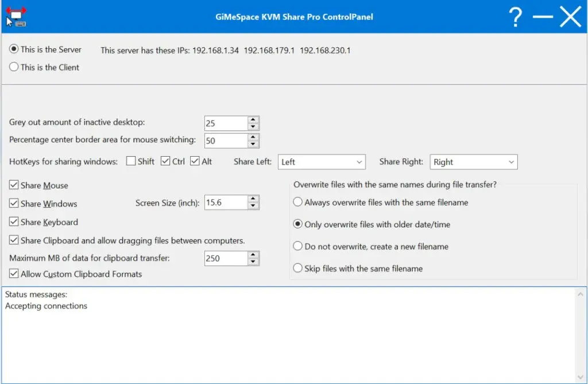Increase grey out amount with up arrow
Viewport: 588px width, 384px height.
point(253,119)
